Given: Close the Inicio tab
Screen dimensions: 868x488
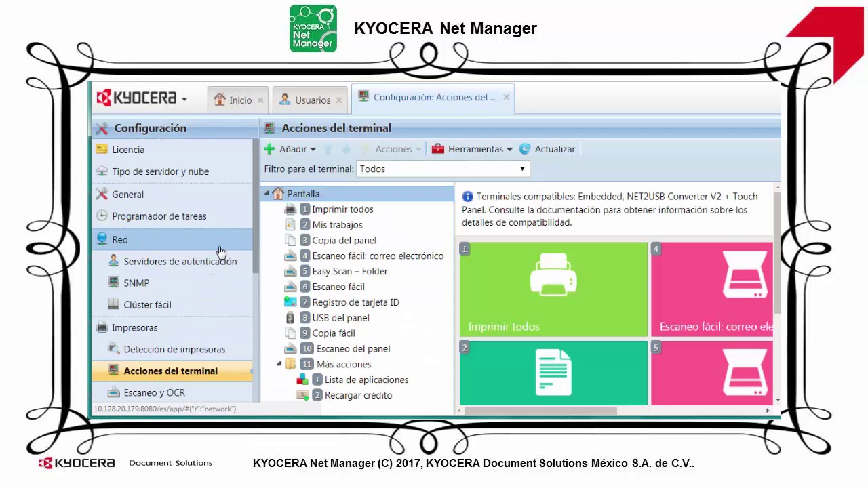Looking at the screenshot, I should 260,100.
